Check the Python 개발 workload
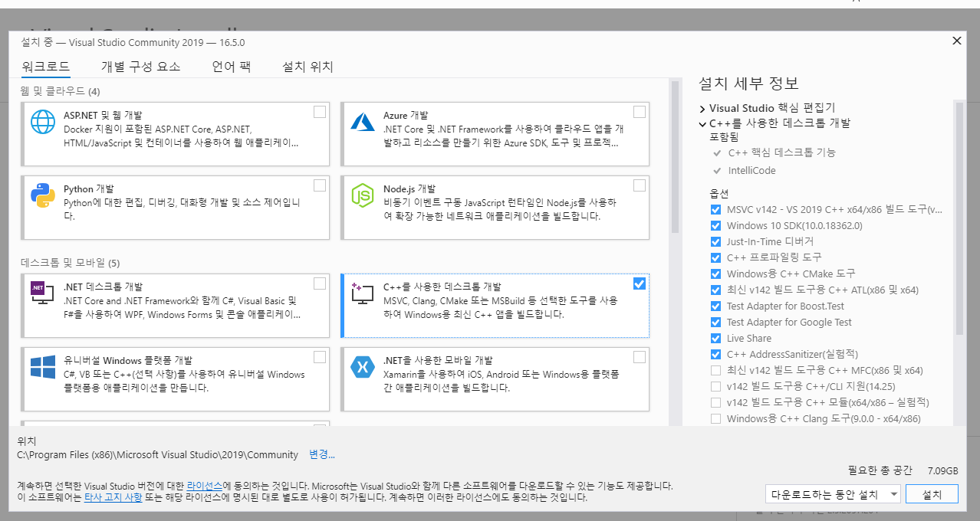 coord(320,185)
